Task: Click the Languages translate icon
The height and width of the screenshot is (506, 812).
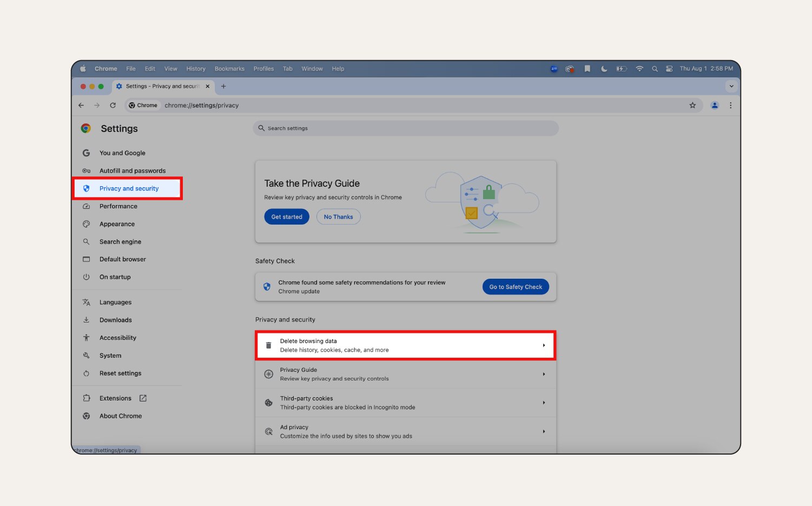Action: point(86,303)
